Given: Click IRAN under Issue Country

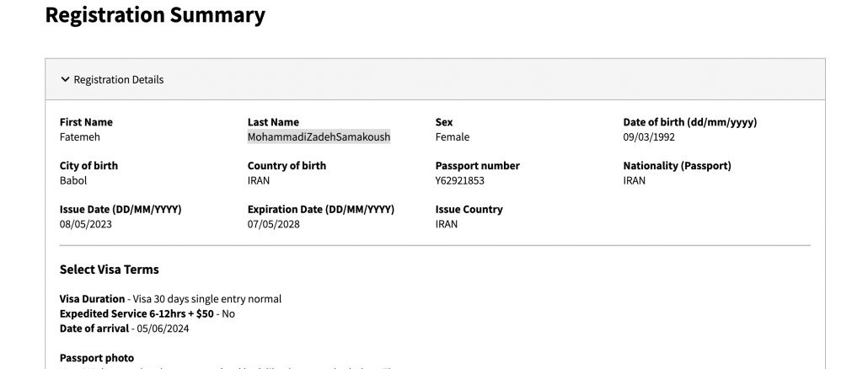Looking at the screenshot, I should 447,225.
